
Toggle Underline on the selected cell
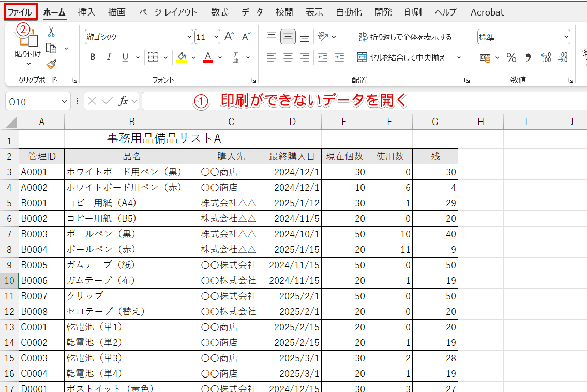coord(124,57)
